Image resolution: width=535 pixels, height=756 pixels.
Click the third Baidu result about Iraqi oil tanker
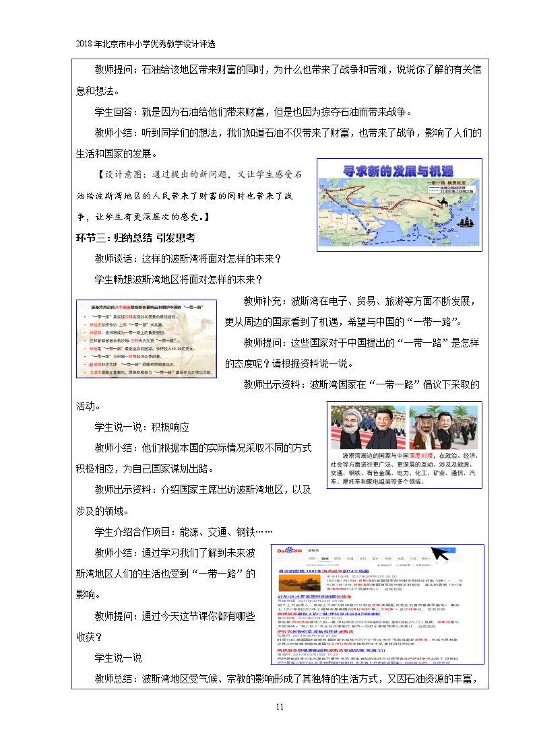[329, 614]
